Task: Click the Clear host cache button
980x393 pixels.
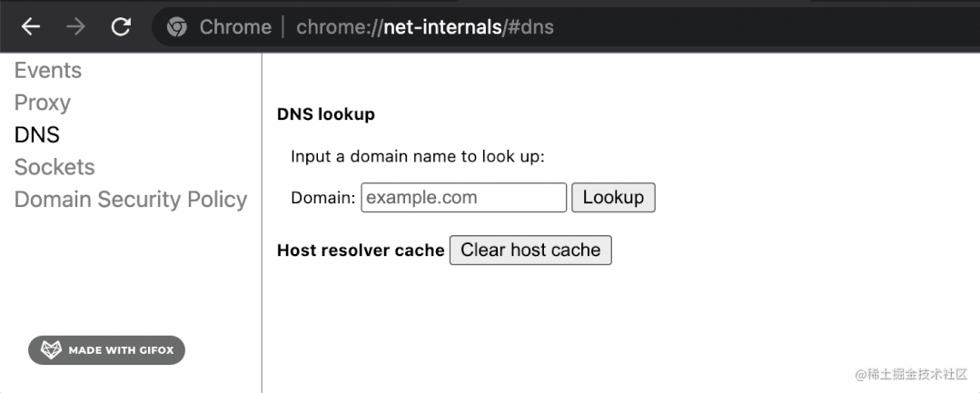Action: pos(530,250)
